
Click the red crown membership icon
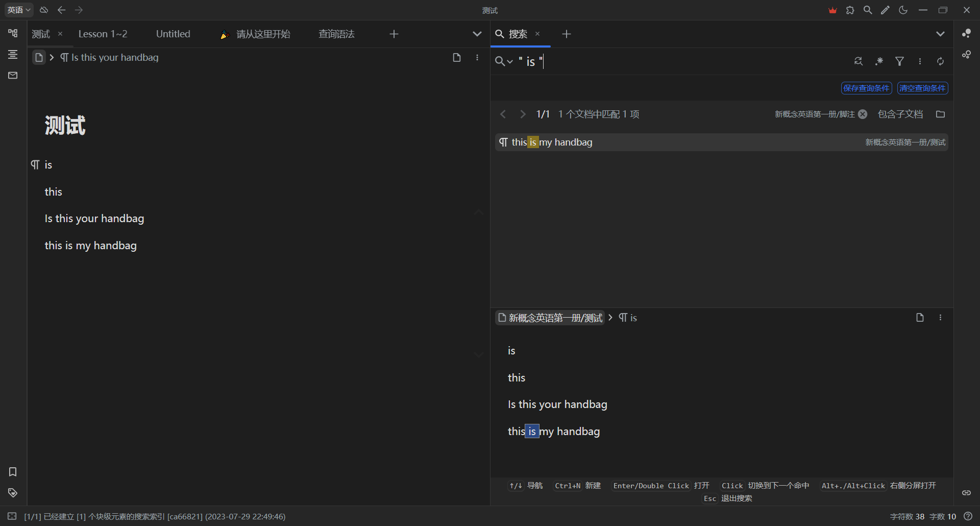832,10
